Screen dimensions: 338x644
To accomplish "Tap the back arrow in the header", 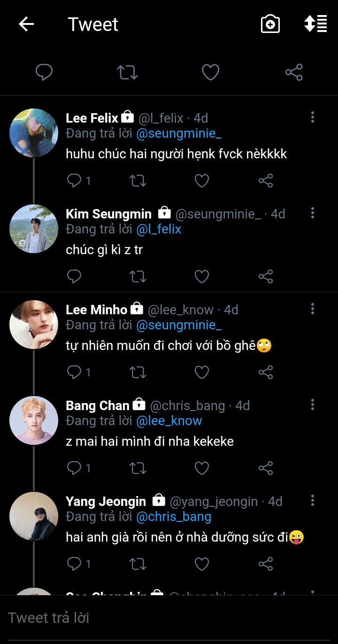I will click(x=26, y=24).
